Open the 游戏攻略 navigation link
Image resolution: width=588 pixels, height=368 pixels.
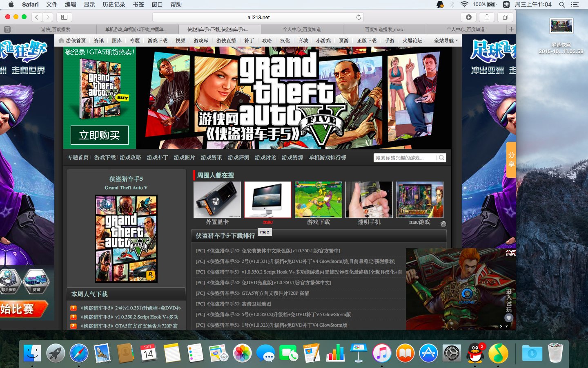coord(130,158)
